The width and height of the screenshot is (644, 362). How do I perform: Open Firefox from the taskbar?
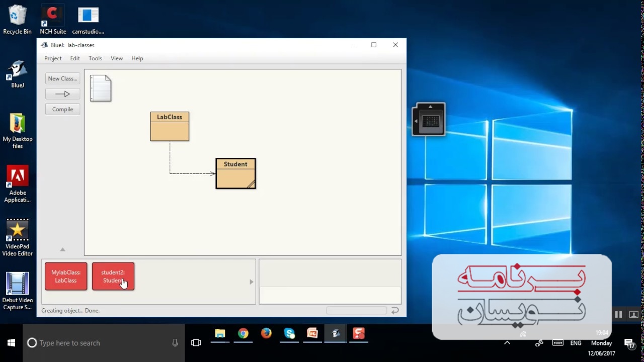266,333
